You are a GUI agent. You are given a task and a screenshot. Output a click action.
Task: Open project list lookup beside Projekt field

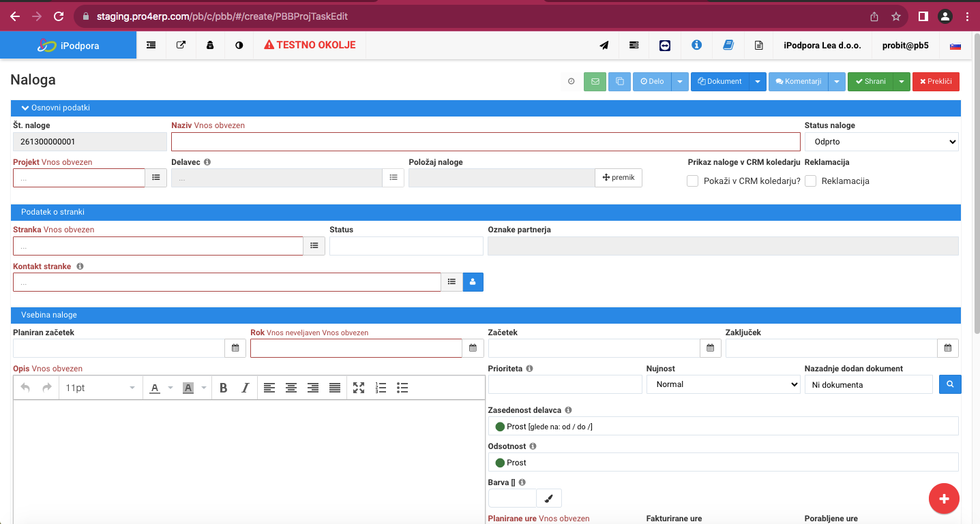pyautogui.click(x=156, y=177)
